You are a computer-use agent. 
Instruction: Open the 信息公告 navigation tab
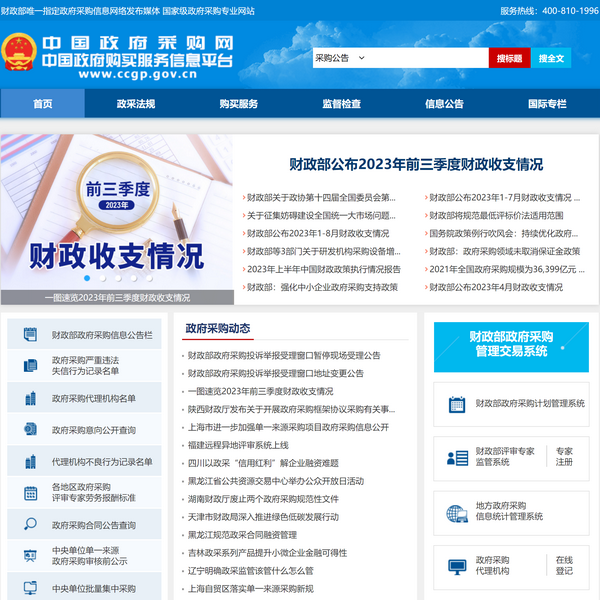point(444,104)
